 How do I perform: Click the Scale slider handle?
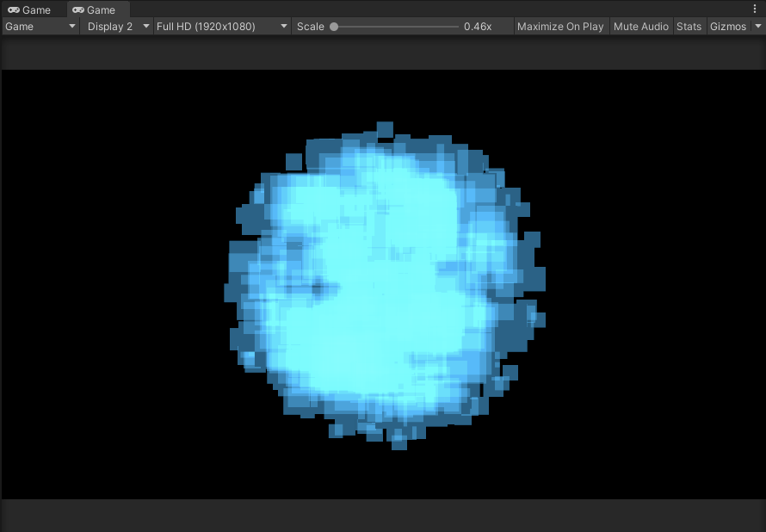point(335,26)
